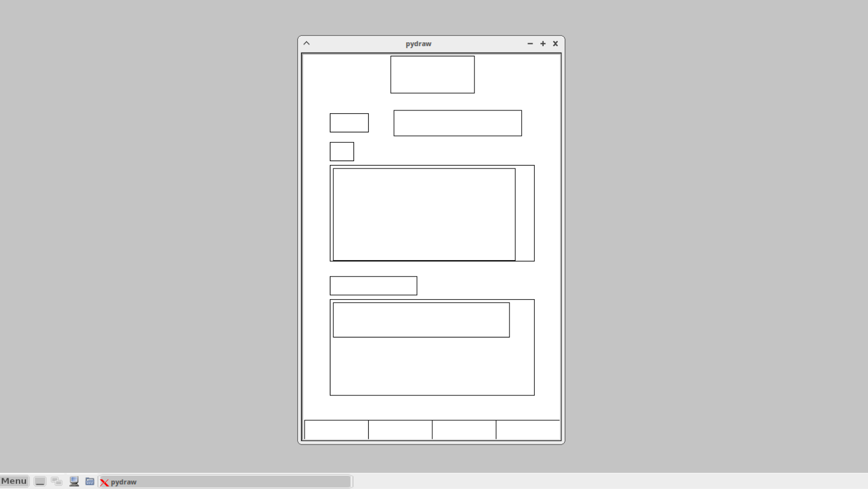Click the inner rectangle in the lower panel
The height and width of the screenshot is (489, 868).
click(421, 320)
